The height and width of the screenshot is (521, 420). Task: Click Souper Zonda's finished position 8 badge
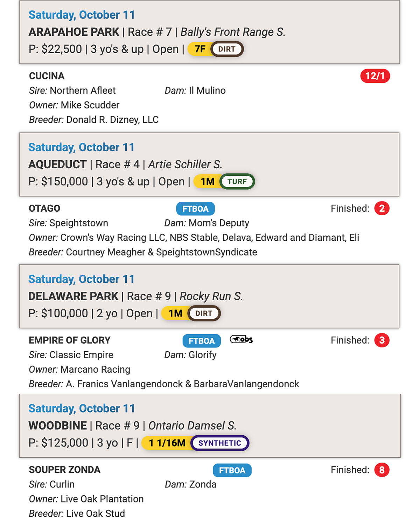pyautogui.click(x=382, y=470)
